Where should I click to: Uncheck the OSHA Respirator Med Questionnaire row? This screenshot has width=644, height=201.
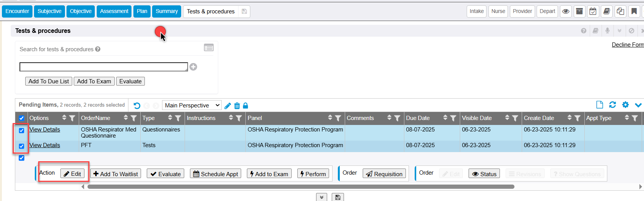(21, 130)
